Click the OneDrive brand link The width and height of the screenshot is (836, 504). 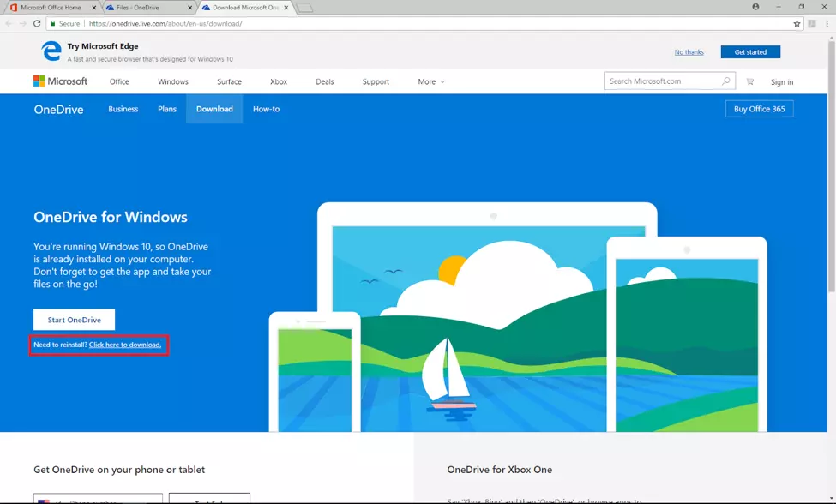click(x=58, y=109)
